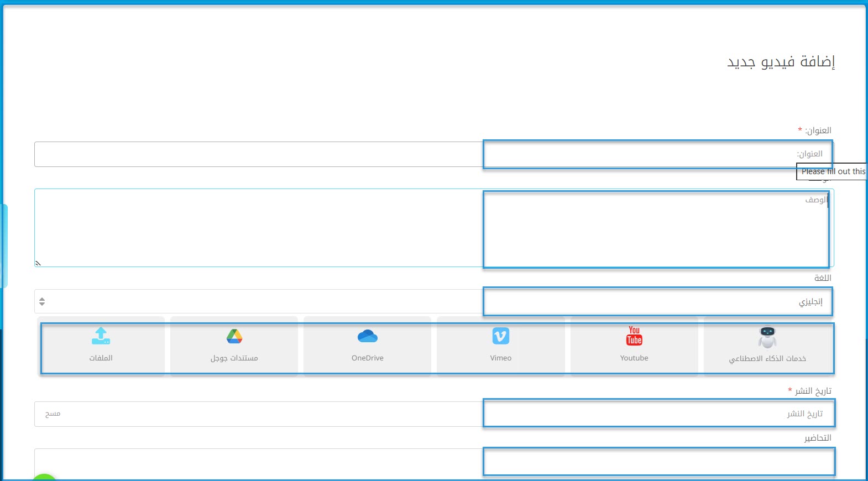
Task: Open the preparations (التحاضير) selection field
Action: click(x=434, y=462)
